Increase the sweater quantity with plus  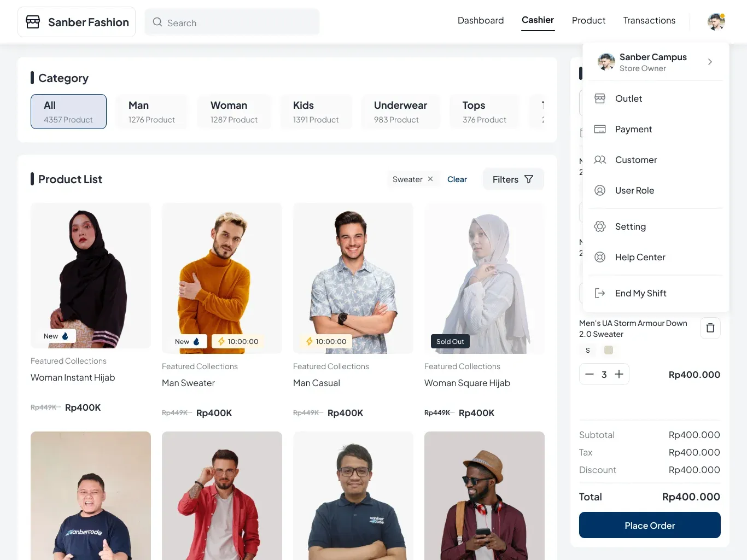point(619,374)
